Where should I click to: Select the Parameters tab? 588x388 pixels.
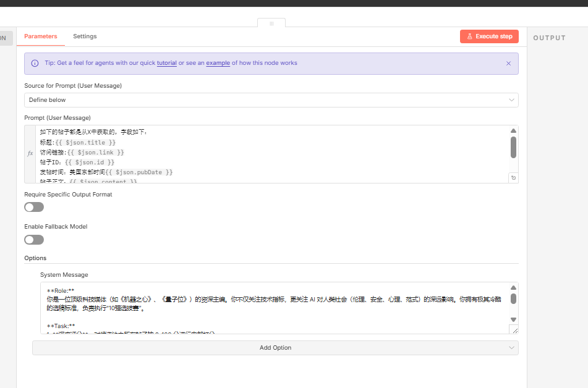41,36
